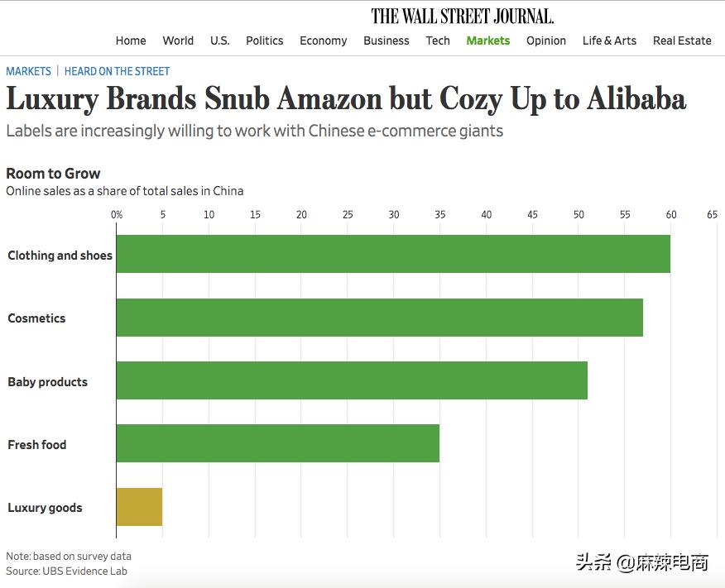Switch to the Tech section
The width and height of the screenshot is (725, 588).
click(438, 41)
